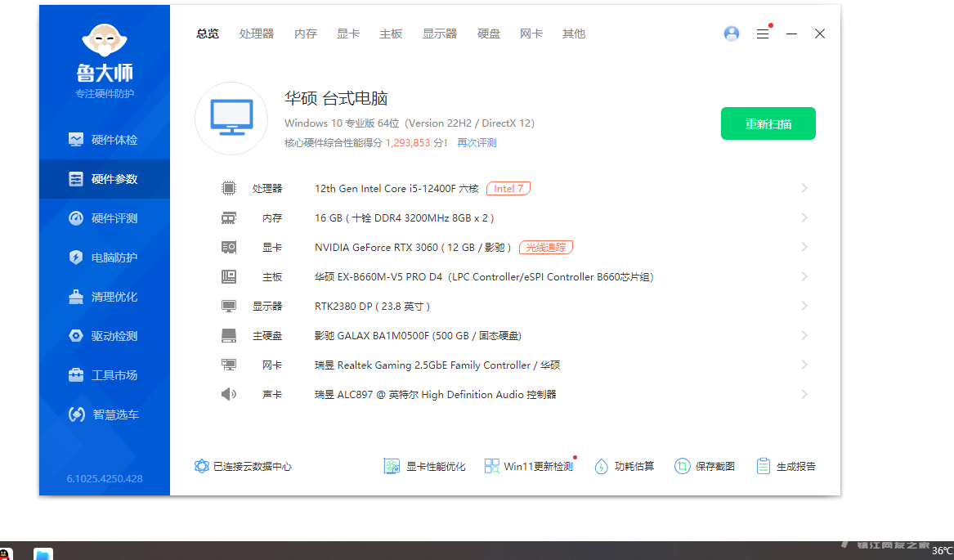Image resolution: width=954 pixels, height=560 pixels.
Task: Open 硬件评测 in the sidebar
Action: (x=105, y=218)
